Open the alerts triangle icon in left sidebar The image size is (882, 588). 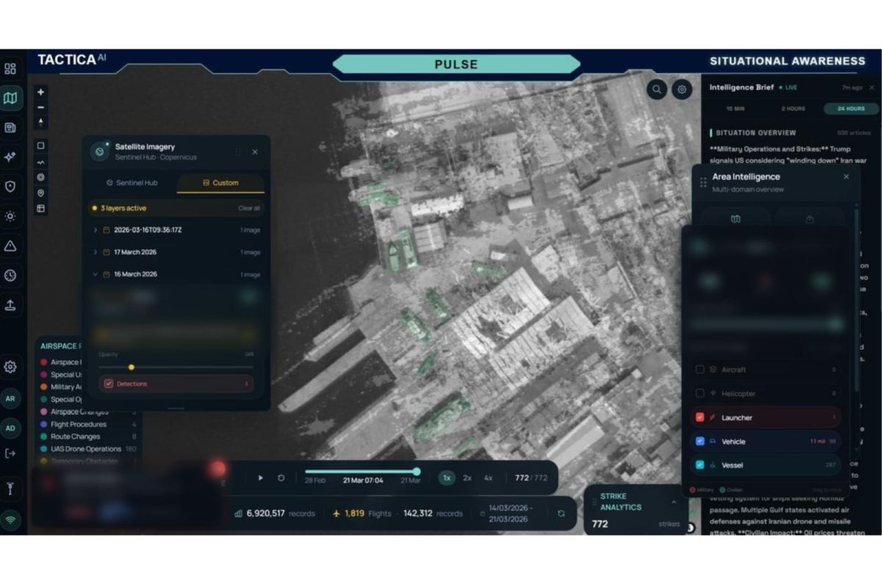(x=10, y=246)
